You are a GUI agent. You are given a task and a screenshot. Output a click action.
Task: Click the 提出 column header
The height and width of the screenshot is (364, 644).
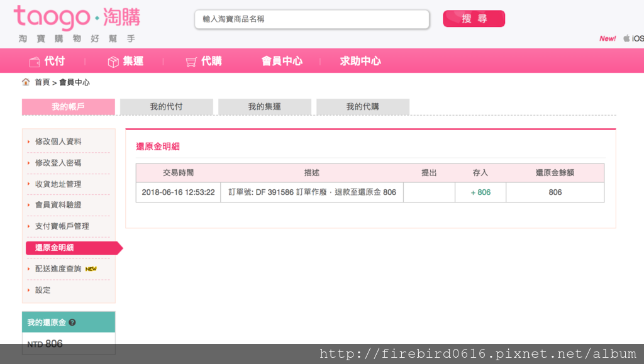429,173
